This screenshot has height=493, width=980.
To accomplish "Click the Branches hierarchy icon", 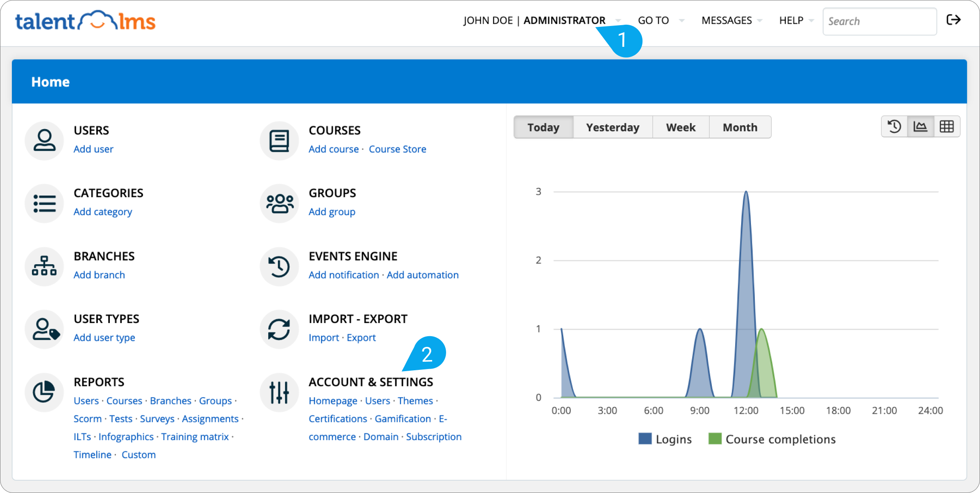I will [x=44, y=266].
